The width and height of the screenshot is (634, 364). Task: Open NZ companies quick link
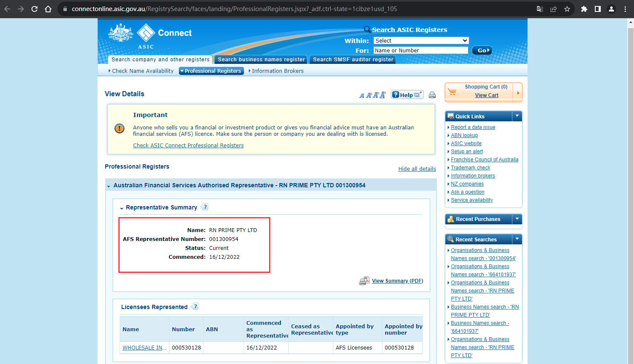point(467,184)
